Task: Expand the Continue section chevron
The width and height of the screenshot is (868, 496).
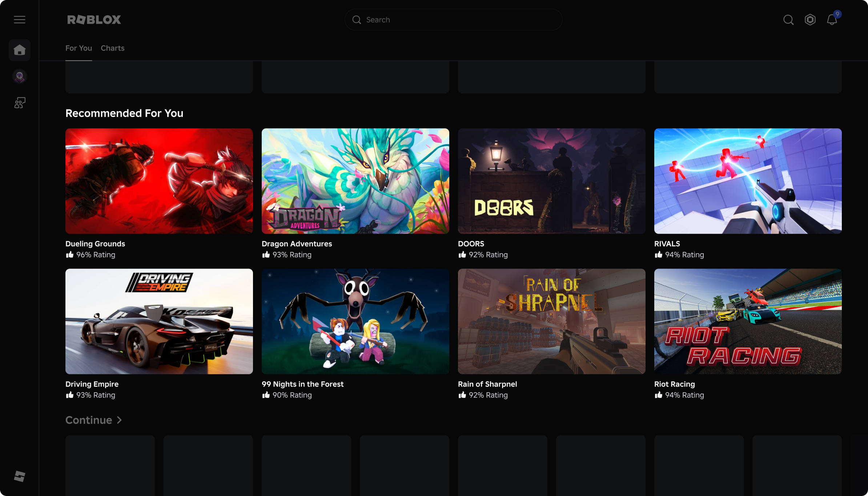Action: [119, 420]
